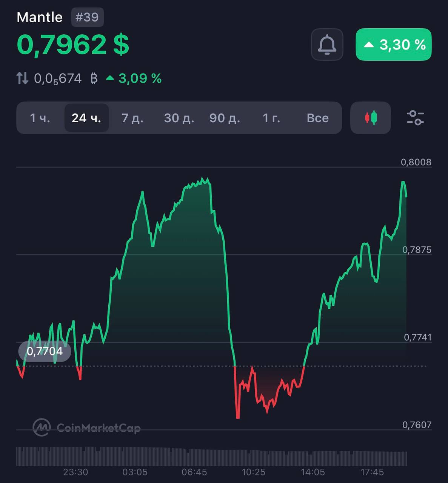Tap the 0,7875 axis price label

(x=417, y=250)
